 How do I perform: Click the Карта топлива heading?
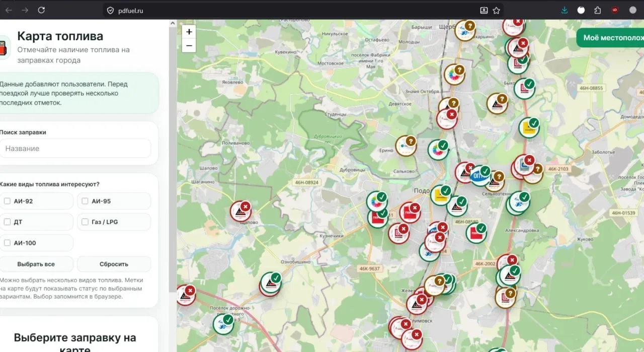[x=60, y=36]
